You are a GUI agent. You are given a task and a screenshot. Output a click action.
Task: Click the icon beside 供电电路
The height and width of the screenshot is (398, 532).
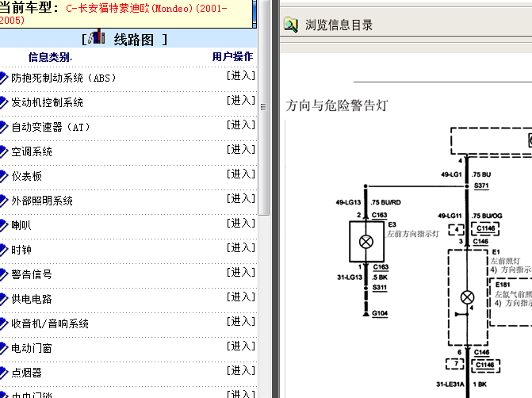[x=3, y=299]
